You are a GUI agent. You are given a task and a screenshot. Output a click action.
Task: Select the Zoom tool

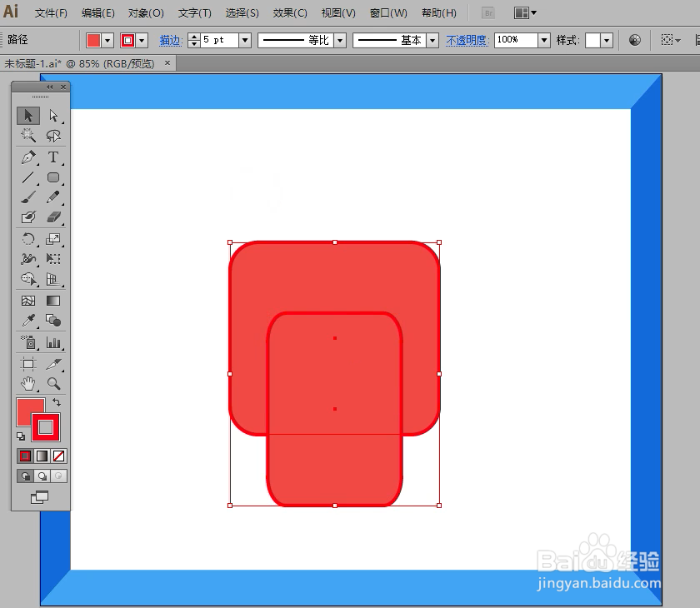coord(53,384)
